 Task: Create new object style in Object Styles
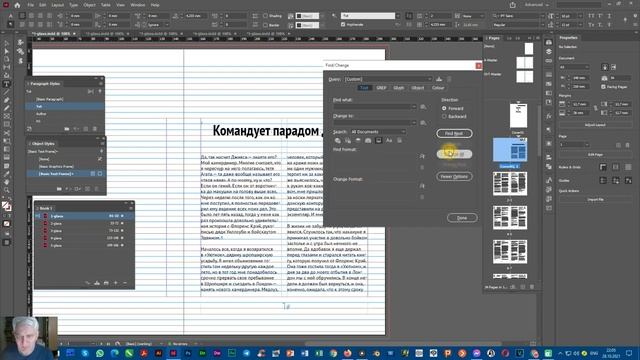point(87,189)
